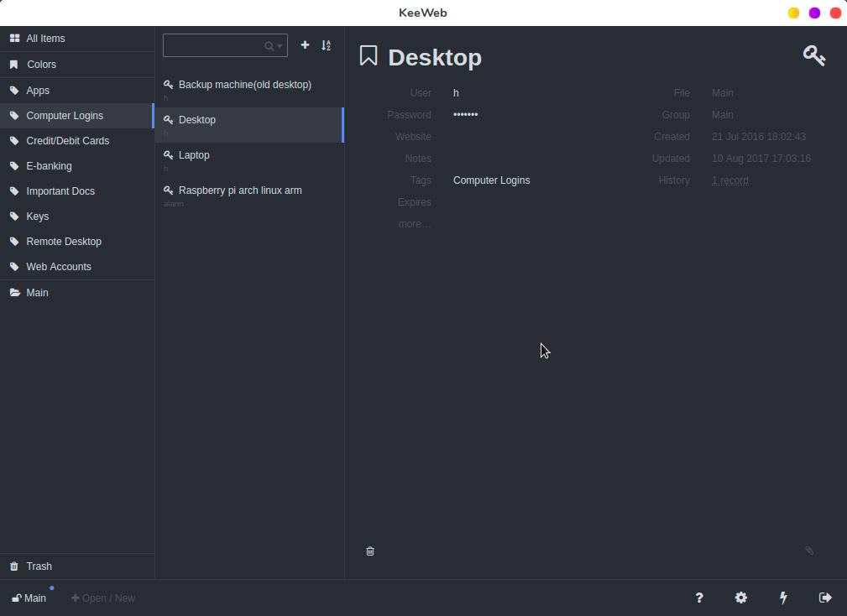Open History via the 1 record link
Image resolution: width=847 pixels, height=616 pixels.
coord(729,180)
